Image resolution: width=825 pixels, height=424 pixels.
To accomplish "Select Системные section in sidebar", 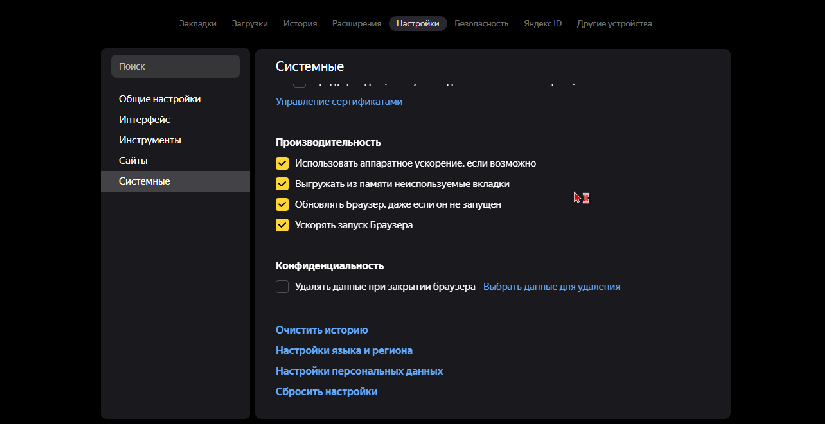I will pyautogui.click(x=175, y=181).
